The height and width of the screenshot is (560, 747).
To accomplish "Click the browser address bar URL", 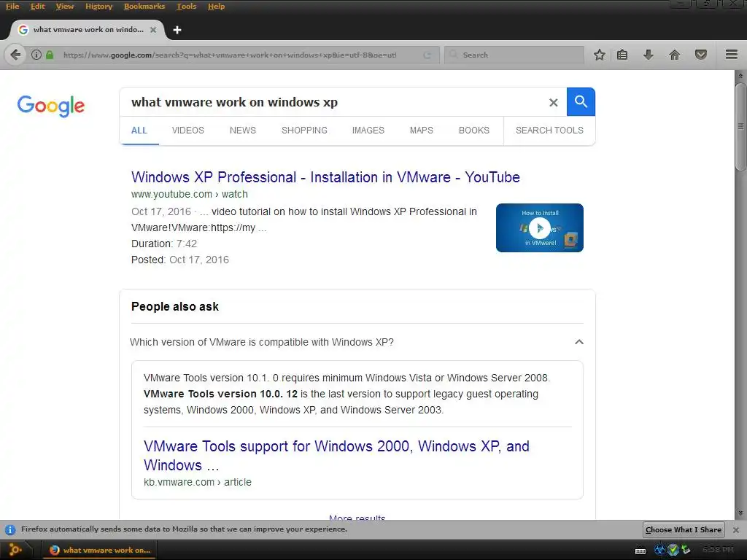I will [230, 55].
